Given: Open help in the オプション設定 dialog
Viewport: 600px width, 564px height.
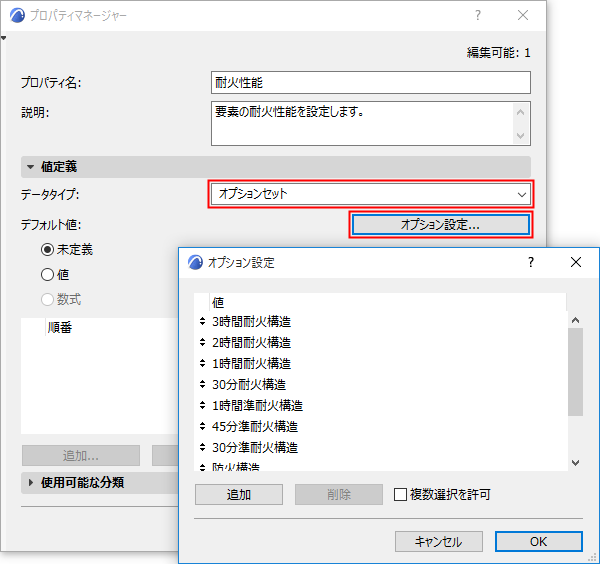Looking at the screenshot, I should [531, 262].
